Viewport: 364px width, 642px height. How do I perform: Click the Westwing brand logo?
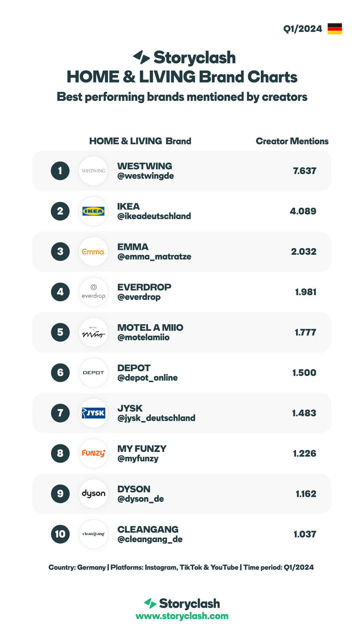click(x=93, y=171)
